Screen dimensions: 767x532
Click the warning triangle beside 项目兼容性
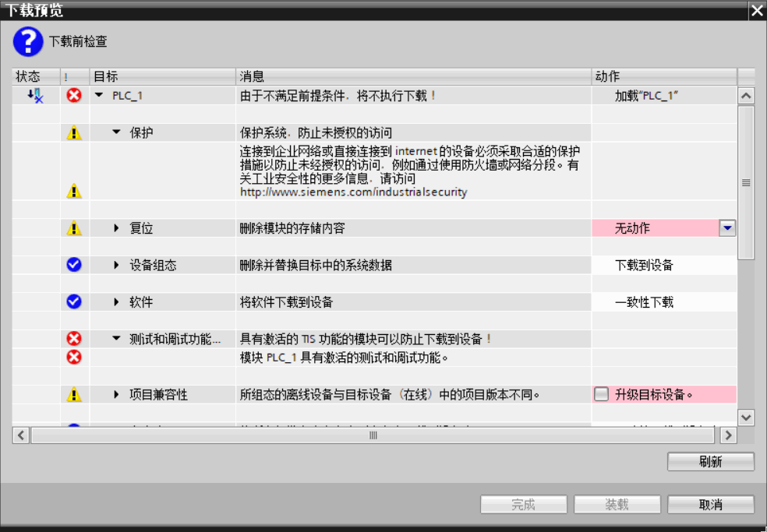[74, 394]
